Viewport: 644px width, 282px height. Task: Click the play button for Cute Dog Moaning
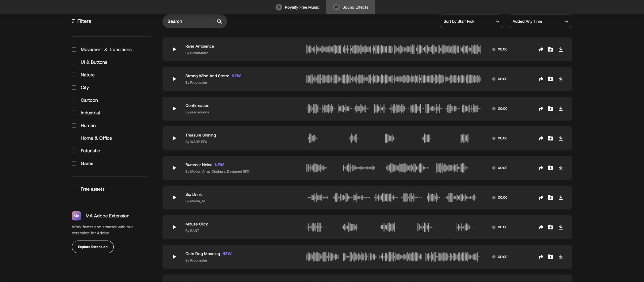pyautogui.click(x=174, y=257)
